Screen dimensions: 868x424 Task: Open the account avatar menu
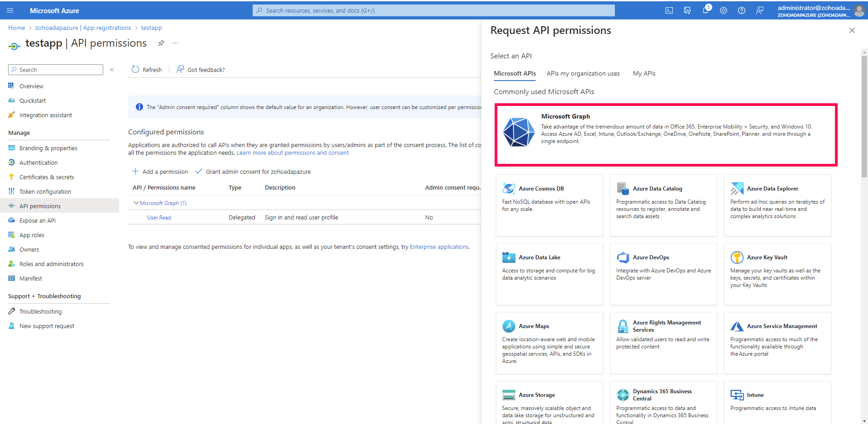point(859,11)
